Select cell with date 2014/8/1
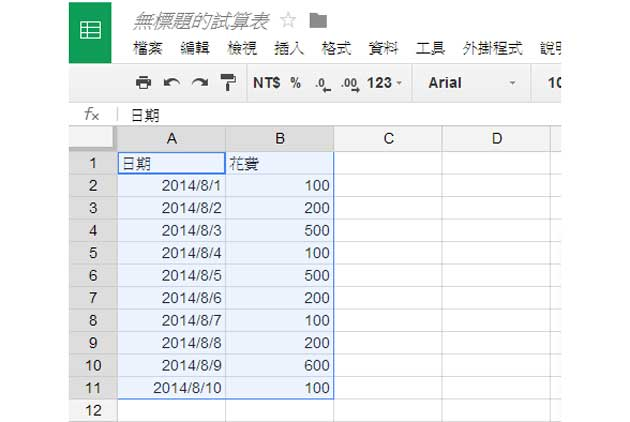The height and width of the screenshot is (422, 630). coord(172,186)
